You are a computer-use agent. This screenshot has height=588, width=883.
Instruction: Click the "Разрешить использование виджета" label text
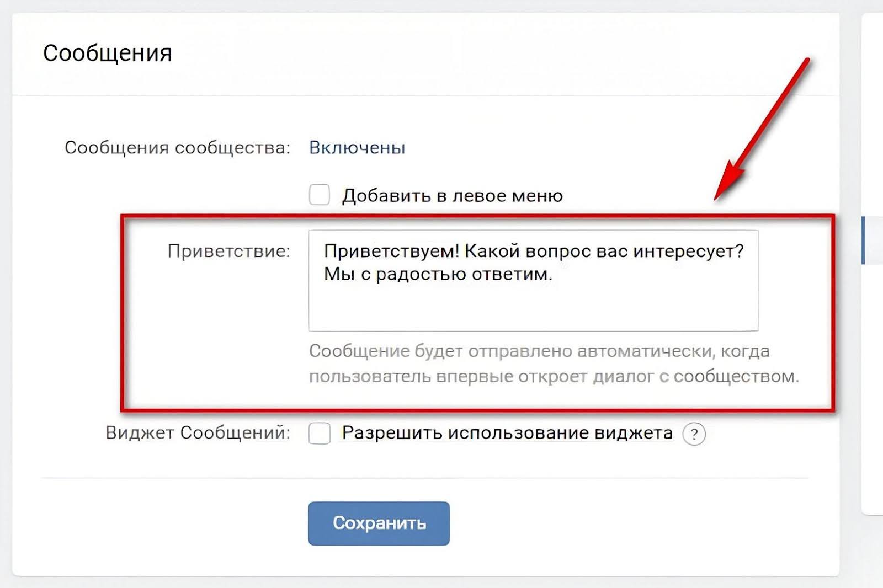point(507,433)
